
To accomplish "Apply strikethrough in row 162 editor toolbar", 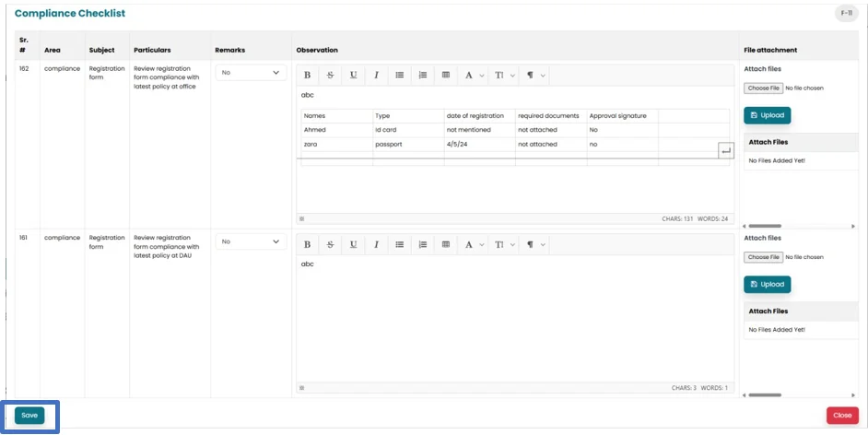I will 330,76.
